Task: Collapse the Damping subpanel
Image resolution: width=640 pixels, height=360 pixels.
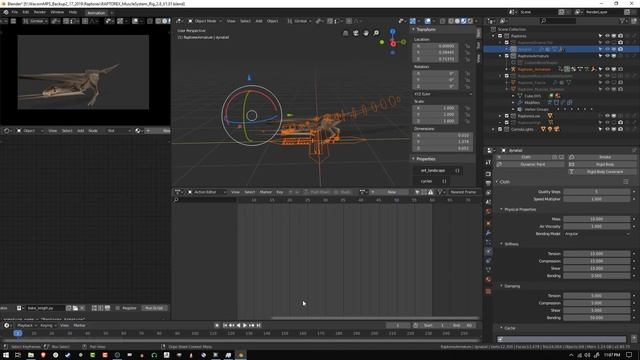Action: pyautogui.click(x=502, y=286)
